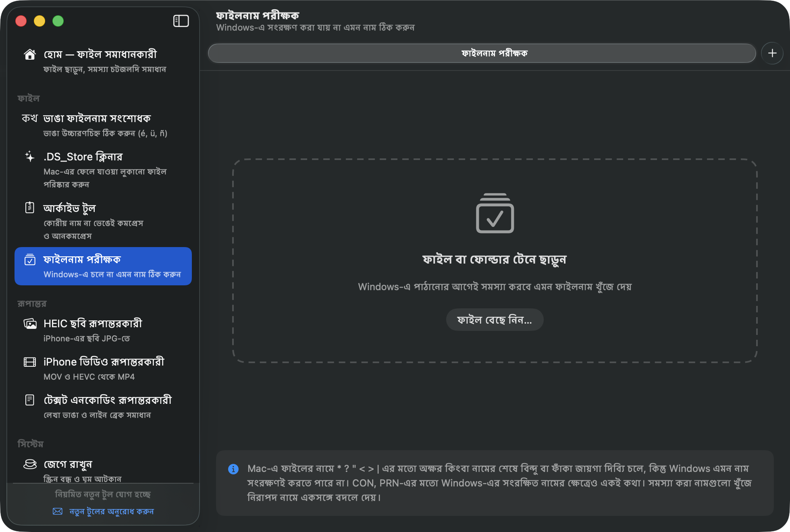Toggle the sidebar visibility icon

pos(181,21)
